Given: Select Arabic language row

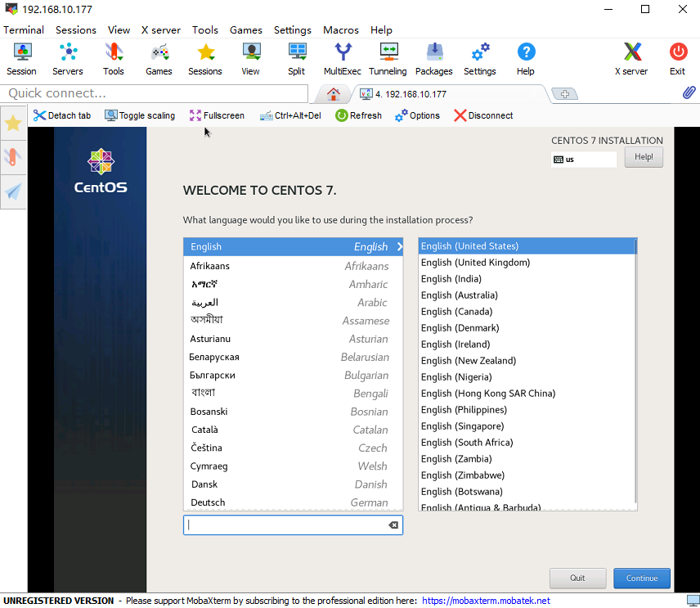Looking at the screenshot, I should pyautogui.click(x=294, y=303).
